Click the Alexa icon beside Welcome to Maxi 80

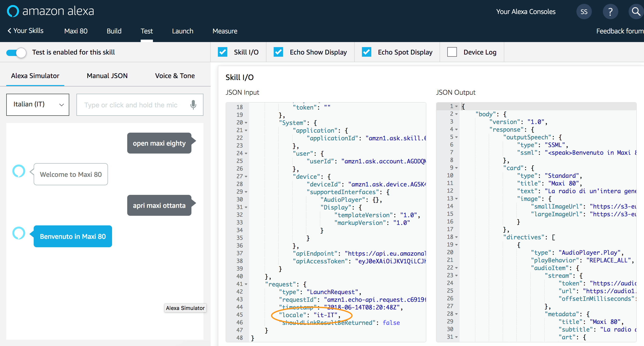click(19, 171)
